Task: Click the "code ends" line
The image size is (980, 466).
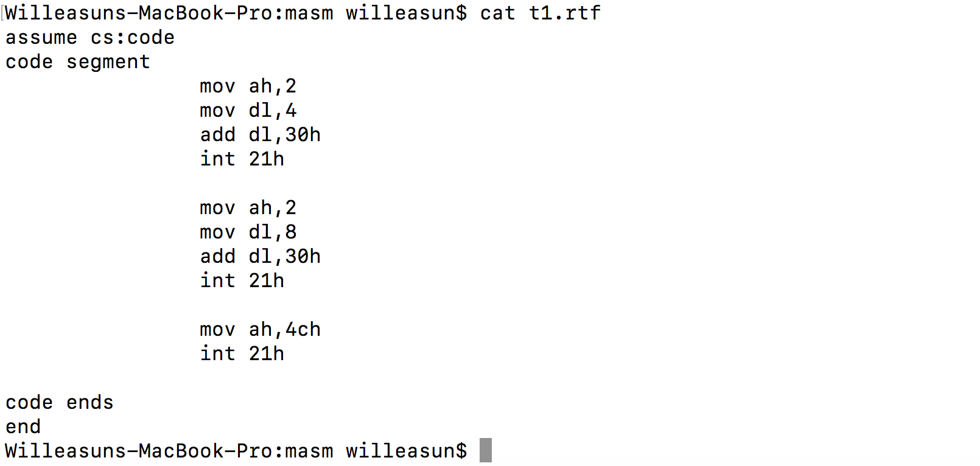Action: tap(60, 403)
